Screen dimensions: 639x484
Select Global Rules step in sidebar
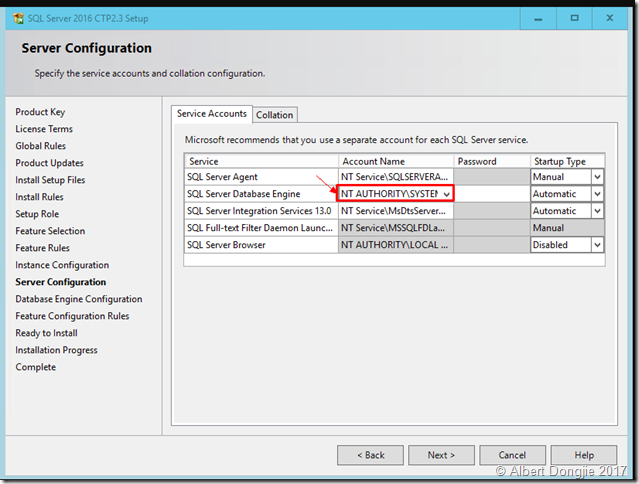click(x=40, y=146)
